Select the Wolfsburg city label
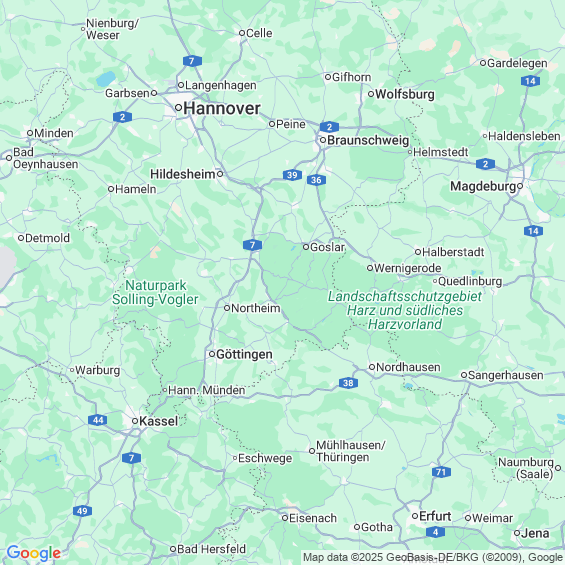The width and height of the screenshot is (565, 565). click(405, 94)
